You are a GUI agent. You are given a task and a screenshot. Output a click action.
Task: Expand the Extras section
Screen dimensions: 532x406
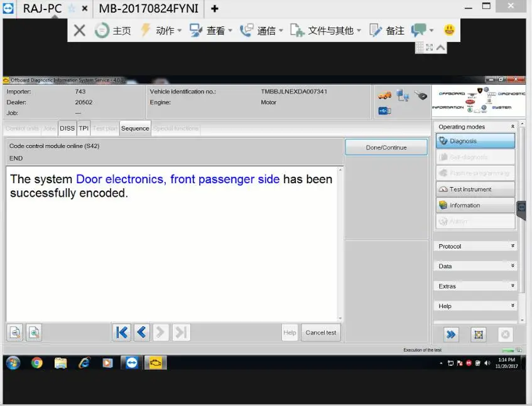click(x=475, y=286)
